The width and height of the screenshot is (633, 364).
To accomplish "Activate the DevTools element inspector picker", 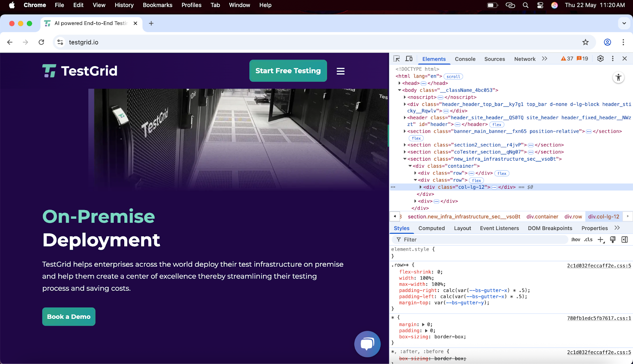I will [x=396, y=59].
